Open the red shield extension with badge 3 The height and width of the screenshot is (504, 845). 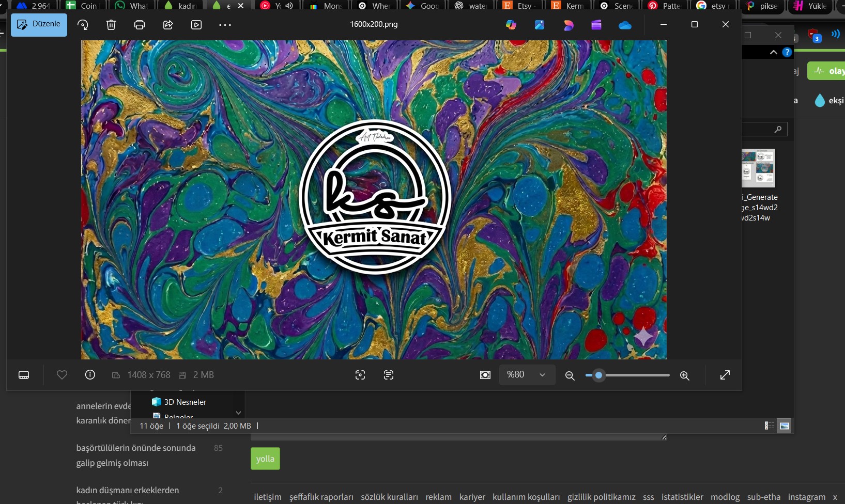814,36
